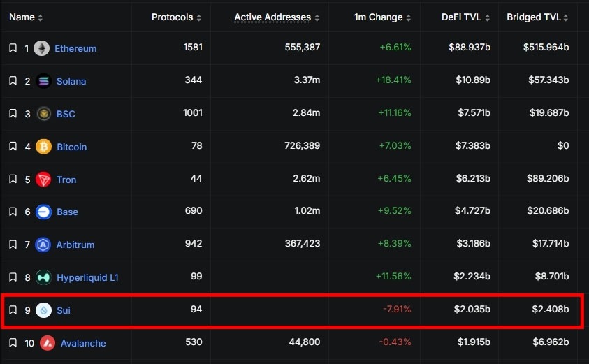
Task: Select the $2.234b DeFi TVL cell
Action: point(472,277)
